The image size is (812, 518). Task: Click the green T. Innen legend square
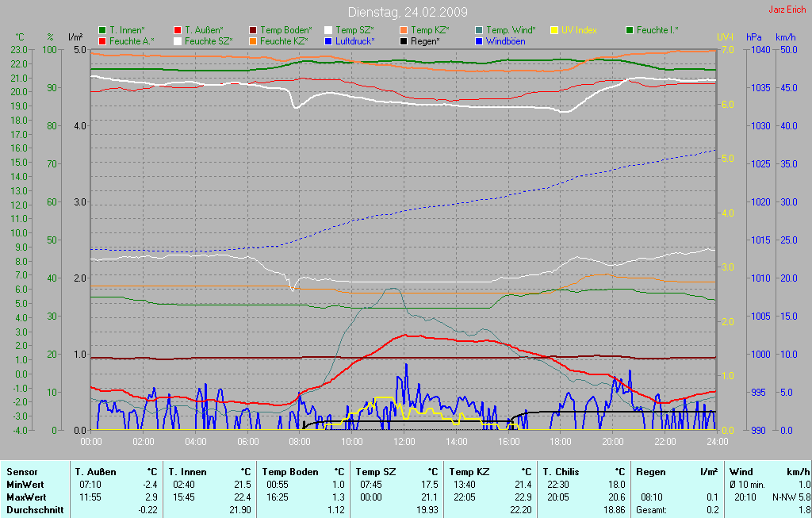(102, 30)
